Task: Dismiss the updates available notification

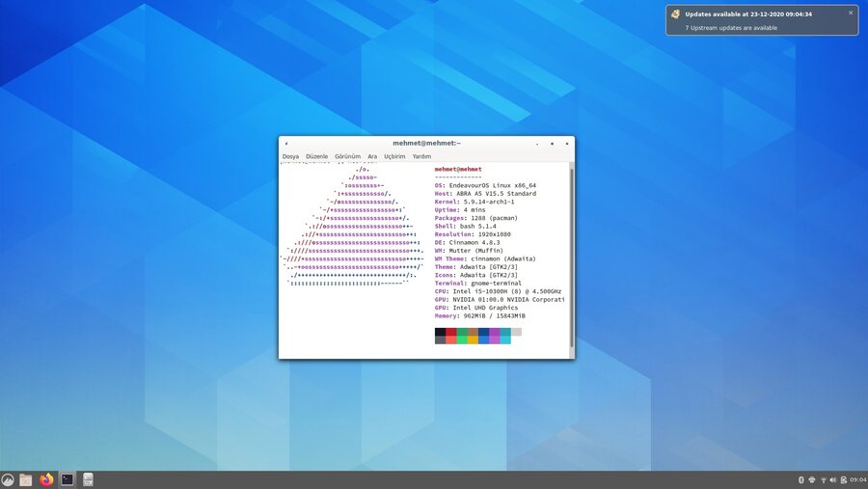Action: click(851, 13)
